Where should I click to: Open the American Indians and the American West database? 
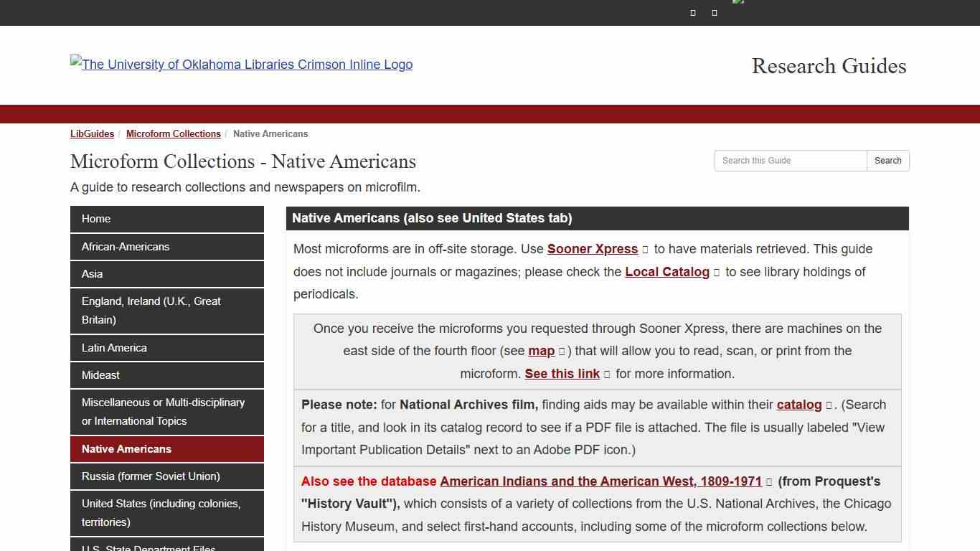(x=601, y=481)
